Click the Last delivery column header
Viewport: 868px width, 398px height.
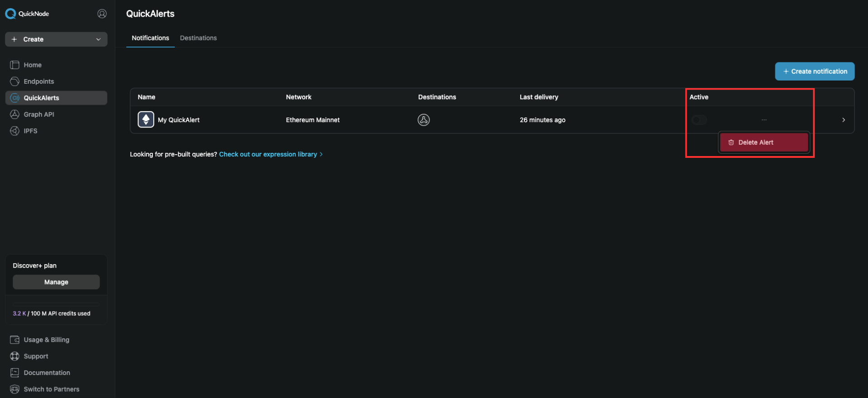tap(539, 97)
